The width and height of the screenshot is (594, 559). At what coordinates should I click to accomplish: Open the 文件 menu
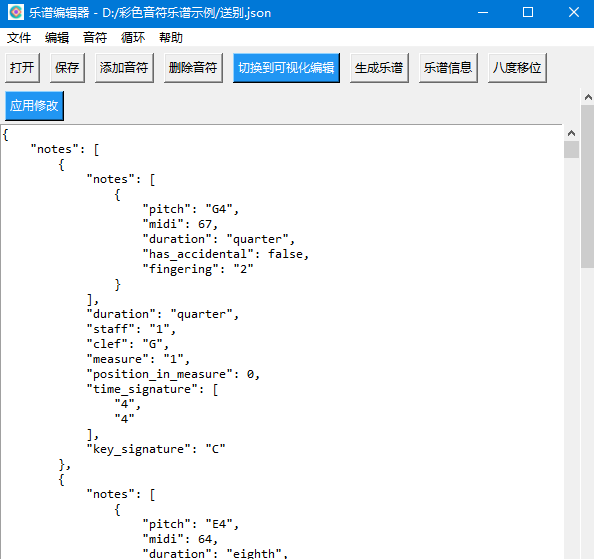click(x=19, y=37)
